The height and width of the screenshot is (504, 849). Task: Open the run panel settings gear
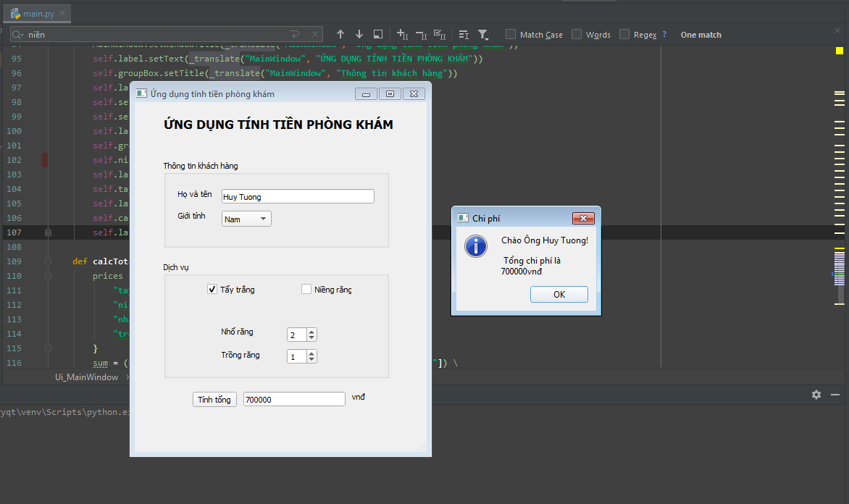(816, 395)
